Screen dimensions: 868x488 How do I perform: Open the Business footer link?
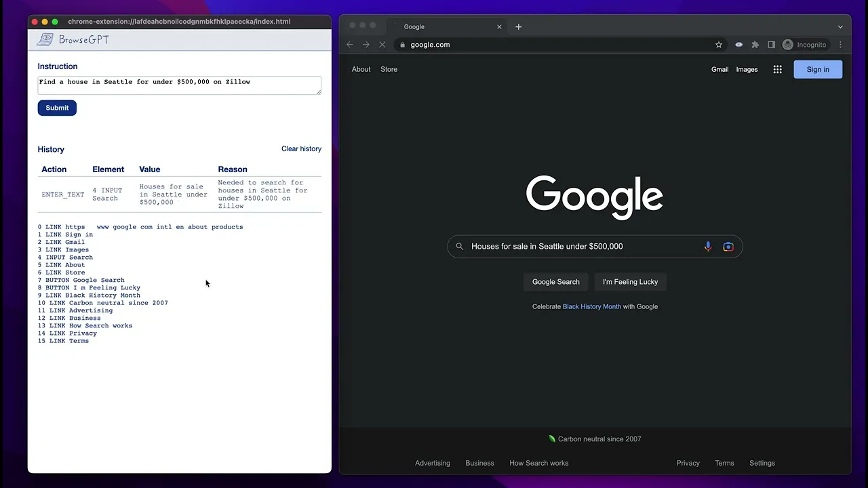[479, 463]
